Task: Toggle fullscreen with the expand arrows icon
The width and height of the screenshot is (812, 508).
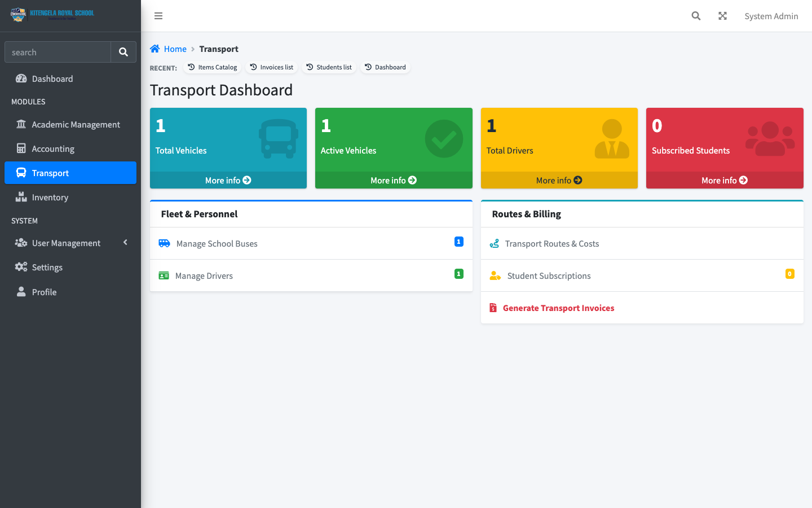Action: [x=722, y=16]
